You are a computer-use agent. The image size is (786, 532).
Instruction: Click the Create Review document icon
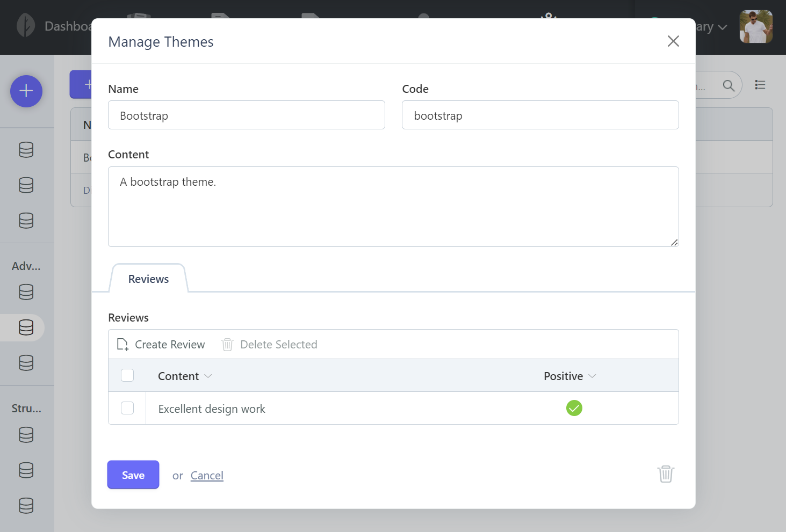coord(123,345)
